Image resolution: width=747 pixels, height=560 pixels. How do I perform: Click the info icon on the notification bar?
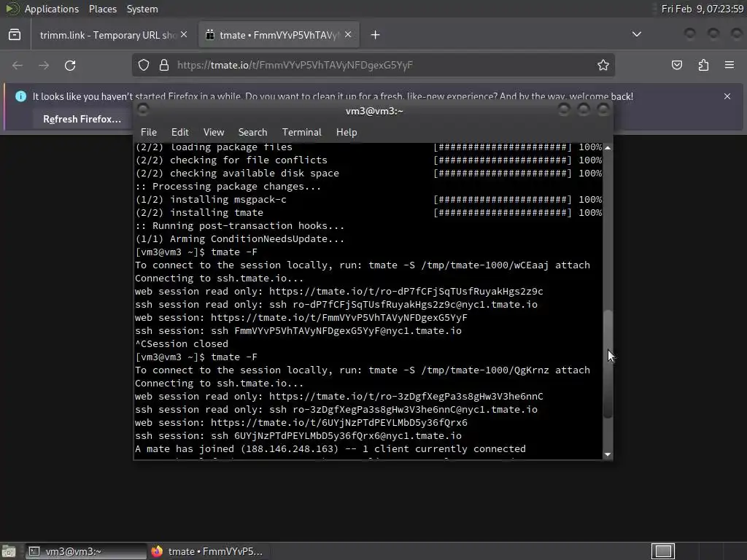click(x=21, y=96)
